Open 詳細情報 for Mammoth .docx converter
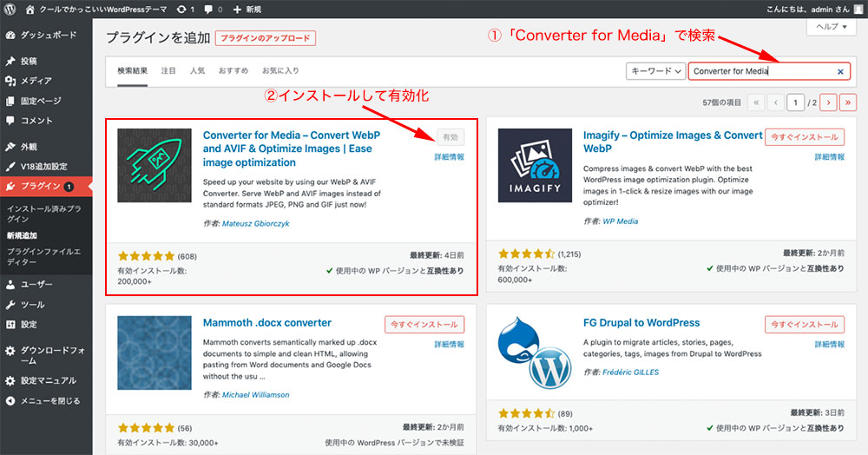The height and width of the screenshot is (455, 868). click(449, 345)
